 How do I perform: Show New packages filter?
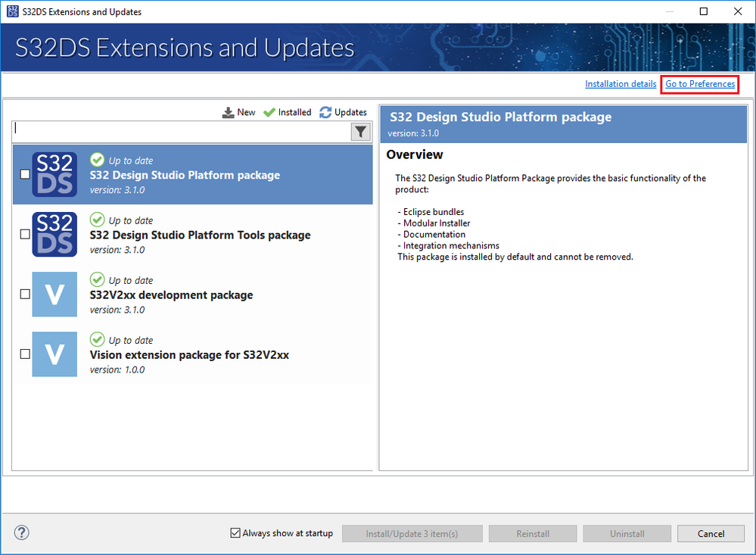238,112
